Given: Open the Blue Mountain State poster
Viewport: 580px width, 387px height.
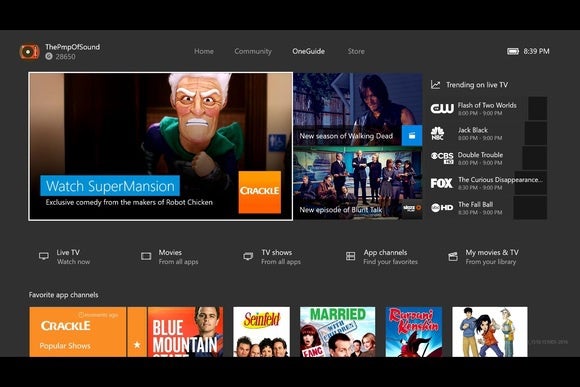Looking at the screenshot, I should [x=185, y=332].
